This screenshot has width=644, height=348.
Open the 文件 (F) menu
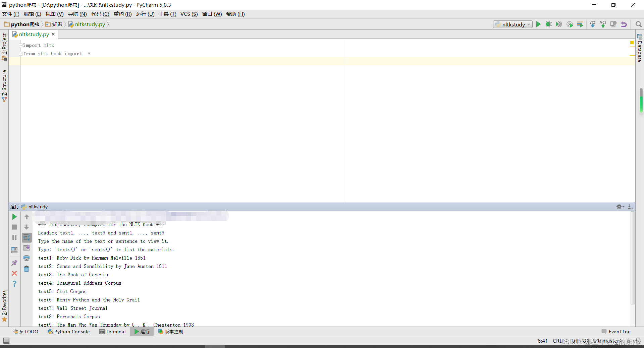pyautogui.click(x=11, y=14)
